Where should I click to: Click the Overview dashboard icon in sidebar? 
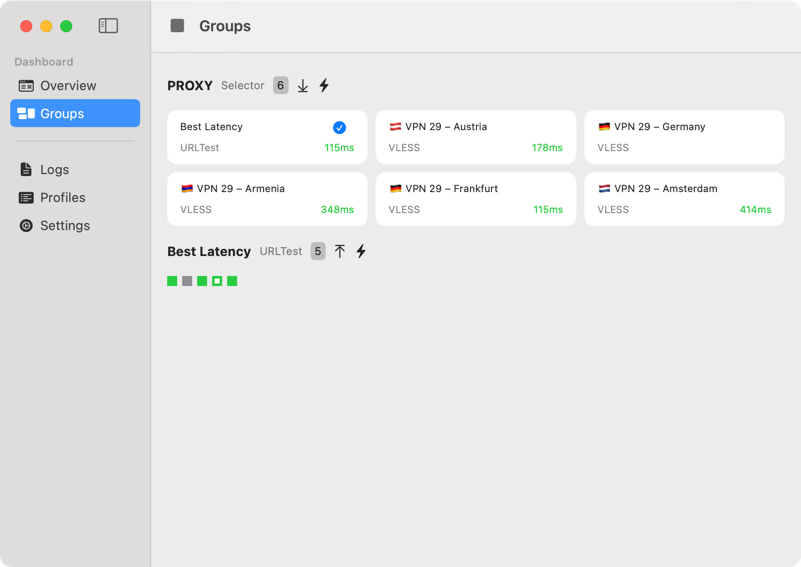(26, 86)
